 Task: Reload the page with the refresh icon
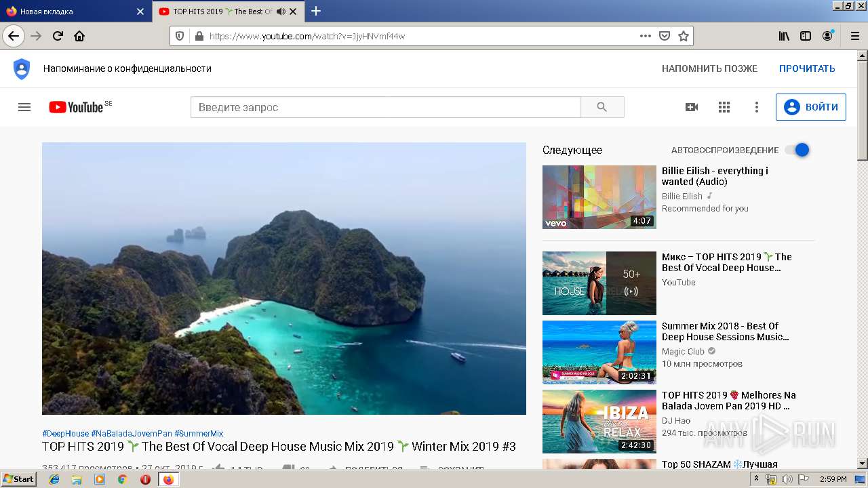58,36
